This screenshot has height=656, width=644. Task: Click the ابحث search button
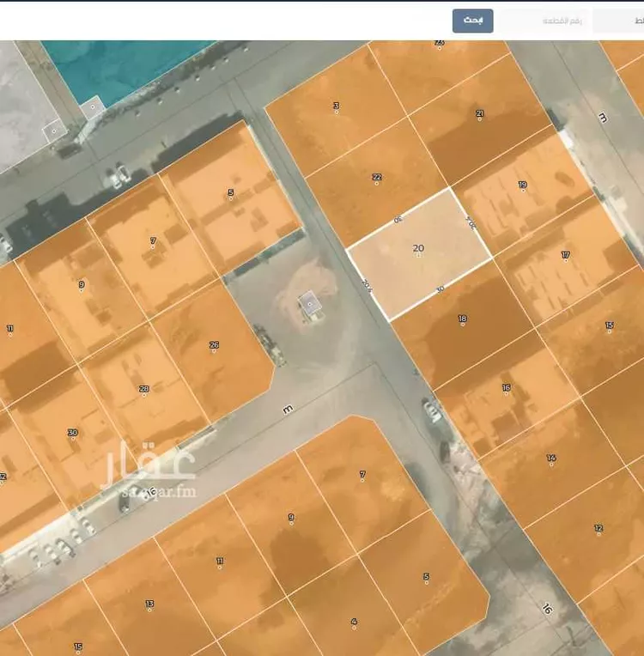[473, 21]
